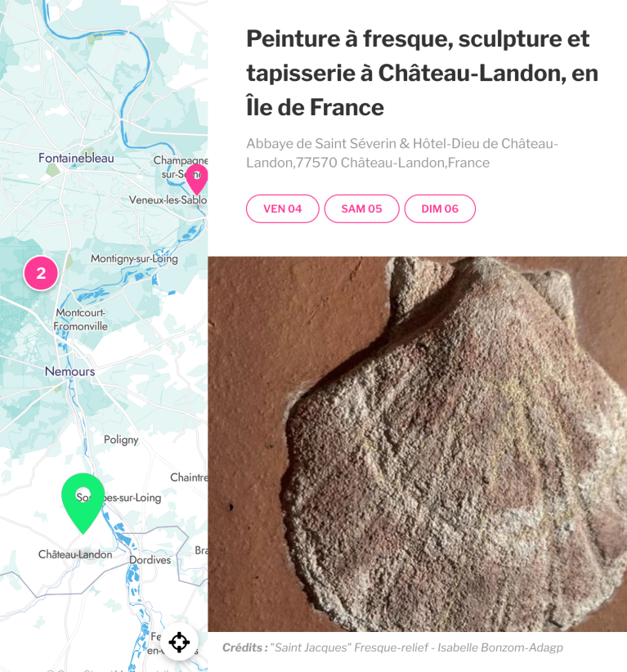Click the Fontainebleau label on the map
627x672 pixels.
pyautogui.click(x=76, y=158)
